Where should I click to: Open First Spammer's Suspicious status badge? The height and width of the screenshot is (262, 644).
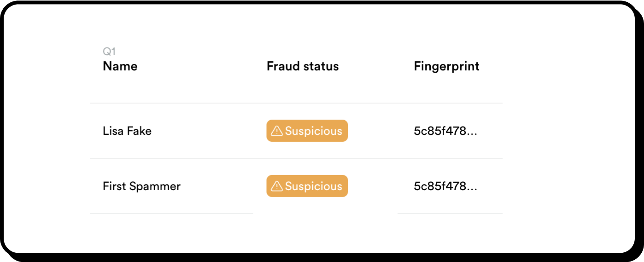(307, 186)
